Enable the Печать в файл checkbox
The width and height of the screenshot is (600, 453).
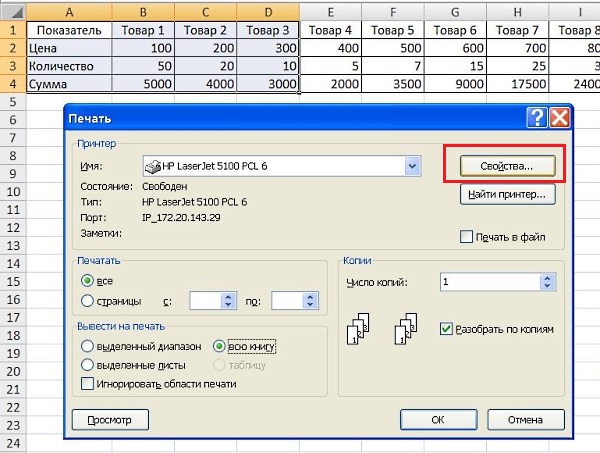point(466,237)
